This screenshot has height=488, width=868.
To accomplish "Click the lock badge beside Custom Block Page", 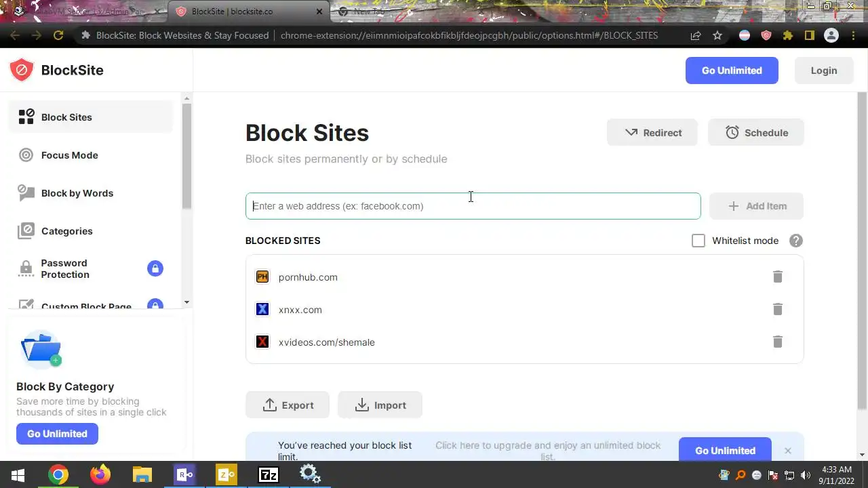I will coord(155,306).
